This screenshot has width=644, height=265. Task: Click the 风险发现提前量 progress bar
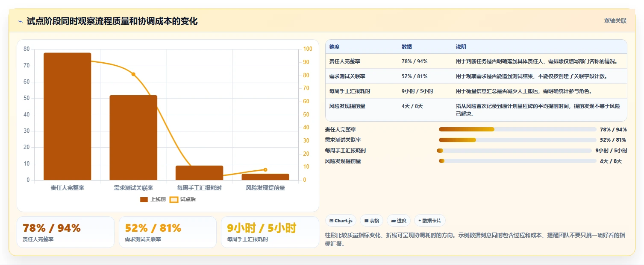coord(518,161)
